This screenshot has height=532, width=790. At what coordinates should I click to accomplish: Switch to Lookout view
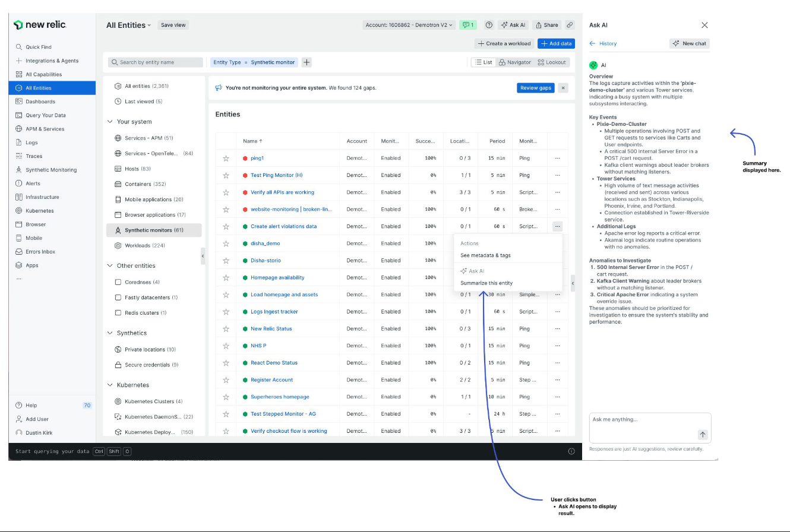click(552, 62)
